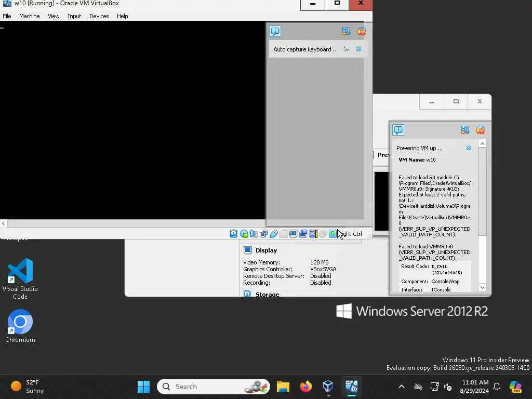Open the weather widget showing 52°F Sunny
Viewport: 532px width, 399px height.
coord(28,387)
